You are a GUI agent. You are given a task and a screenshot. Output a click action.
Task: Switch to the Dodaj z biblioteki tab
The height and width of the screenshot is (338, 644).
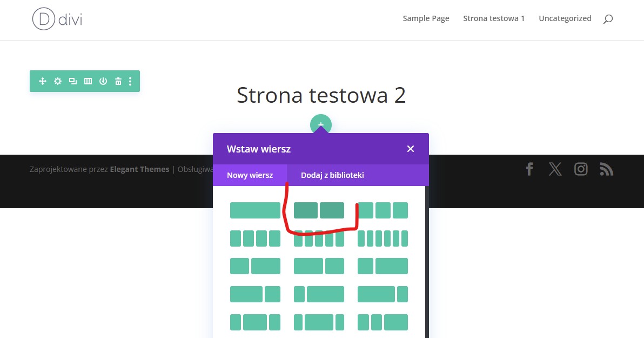point(332,175)
